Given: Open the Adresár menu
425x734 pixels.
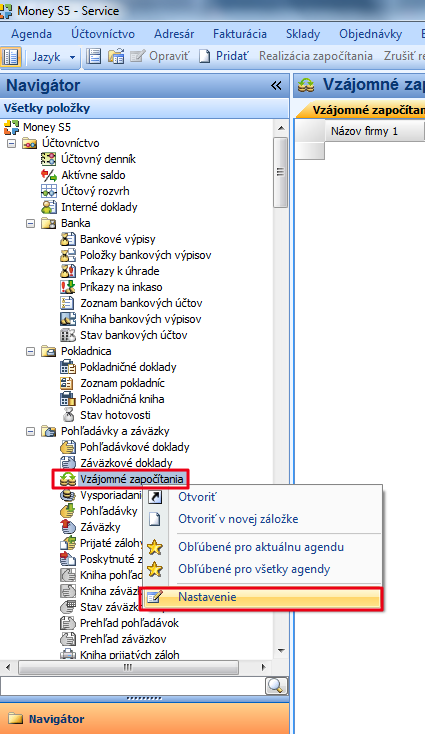Looking at the screenshot, I should 174,34.
